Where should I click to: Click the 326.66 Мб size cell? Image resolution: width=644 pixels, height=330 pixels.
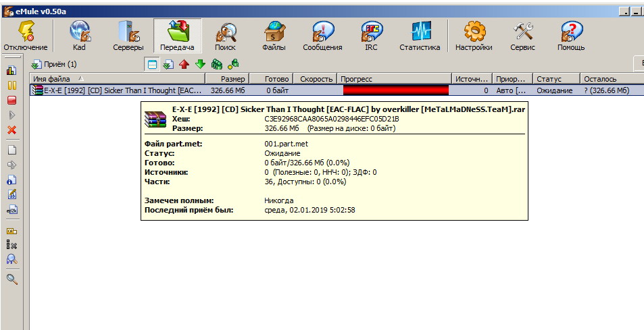(228, 90)
